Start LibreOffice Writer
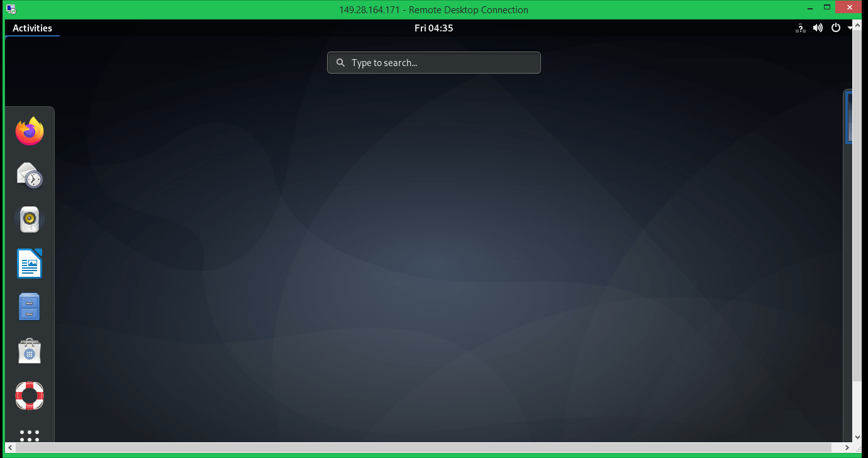 29,263
